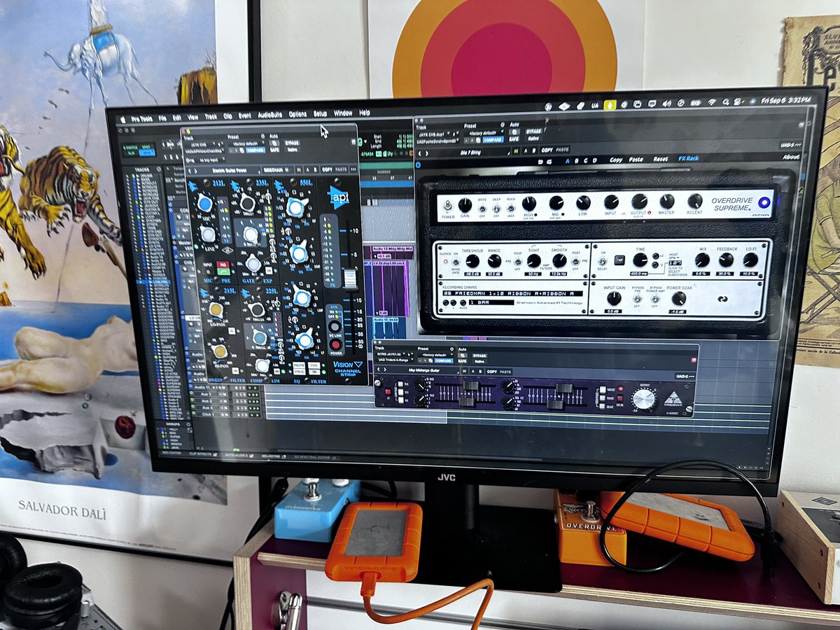The width and height of the screenshot is (840, 630).
Task: Open FX Rack in the Overdrive Supreme toolbar
Action: coord(689,159)
